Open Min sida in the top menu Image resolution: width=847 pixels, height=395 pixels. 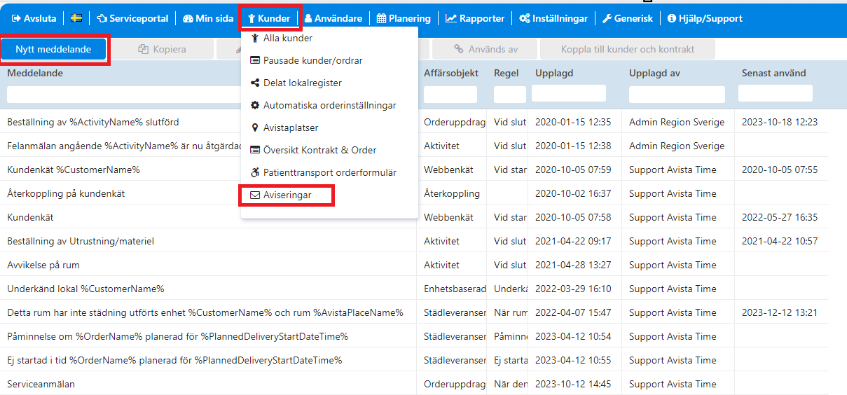click(x=208, y=18)
